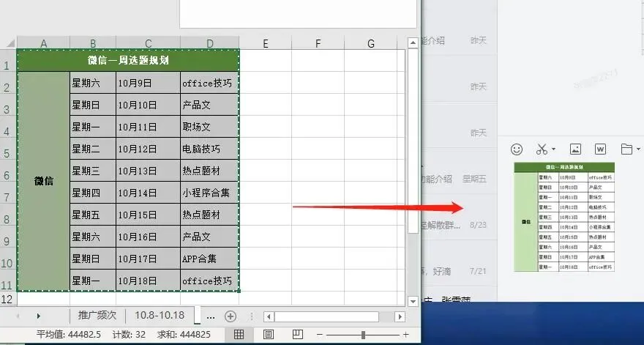Click the zoom slider handle

363,335
